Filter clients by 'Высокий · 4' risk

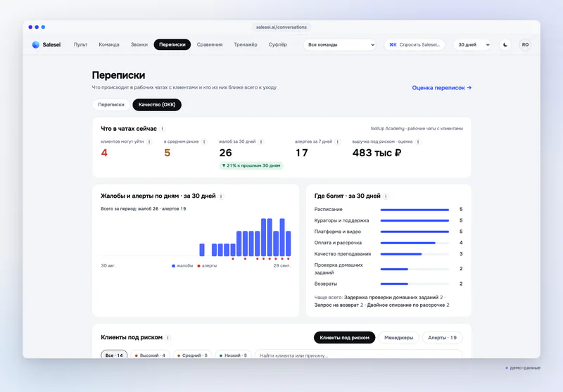[150, 355]
